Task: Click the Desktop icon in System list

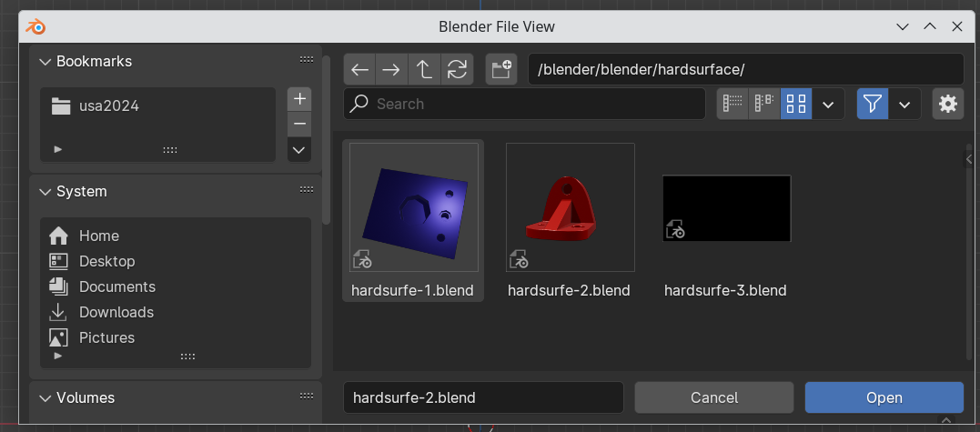Action: (x=58, y=261)
